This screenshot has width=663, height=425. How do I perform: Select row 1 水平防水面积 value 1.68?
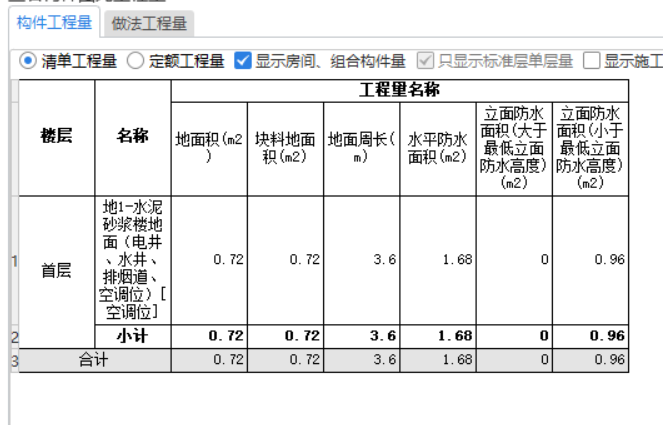click(x=438, y=260)
